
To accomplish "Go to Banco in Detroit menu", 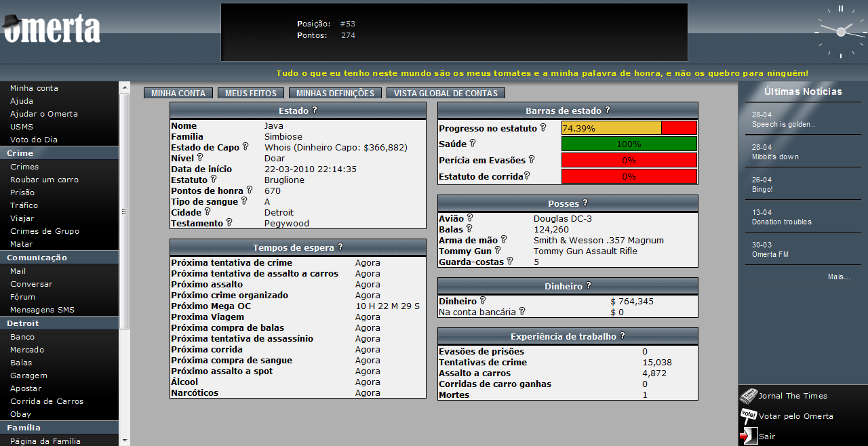I will pyautogui.click(x=22, y=337).
